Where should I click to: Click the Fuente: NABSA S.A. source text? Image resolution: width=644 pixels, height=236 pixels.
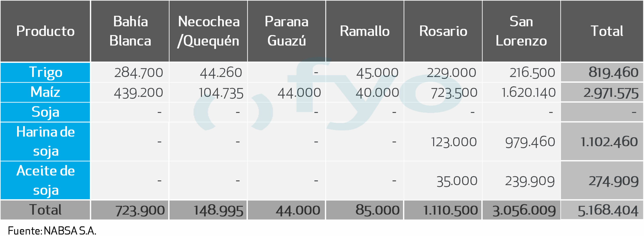click(52, 231)
